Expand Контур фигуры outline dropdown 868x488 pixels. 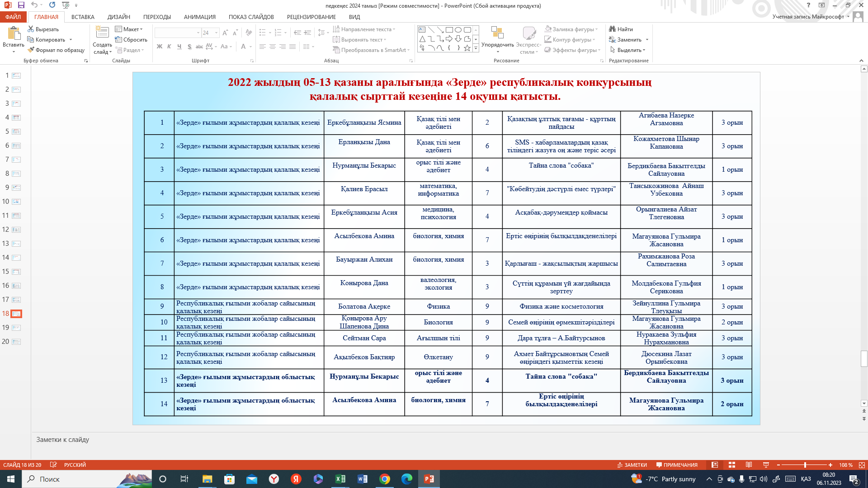(570, 40)
